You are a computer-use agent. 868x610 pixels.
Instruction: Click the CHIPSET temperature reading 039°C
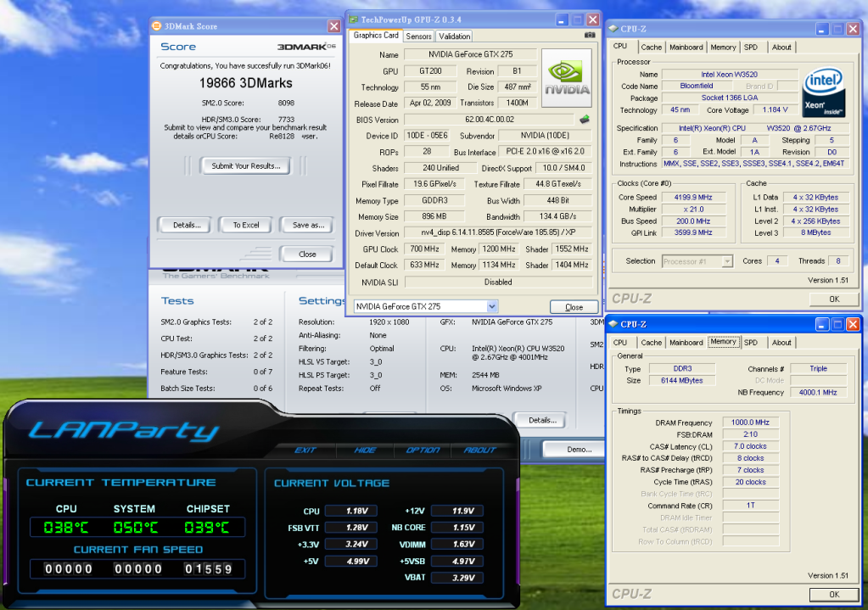tap(206, 528)
